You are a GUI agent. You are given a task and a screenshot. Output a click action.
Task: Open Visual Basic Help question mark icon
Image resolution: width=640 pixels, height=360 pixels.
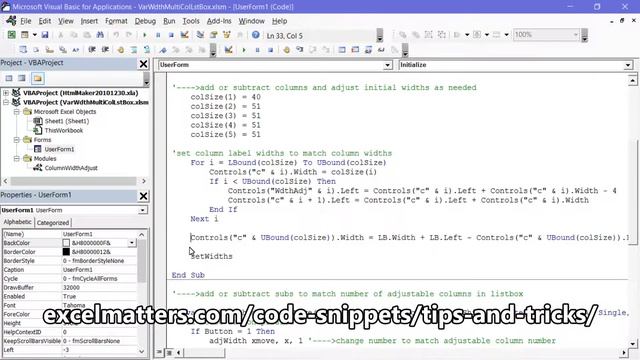click(256, 35)
